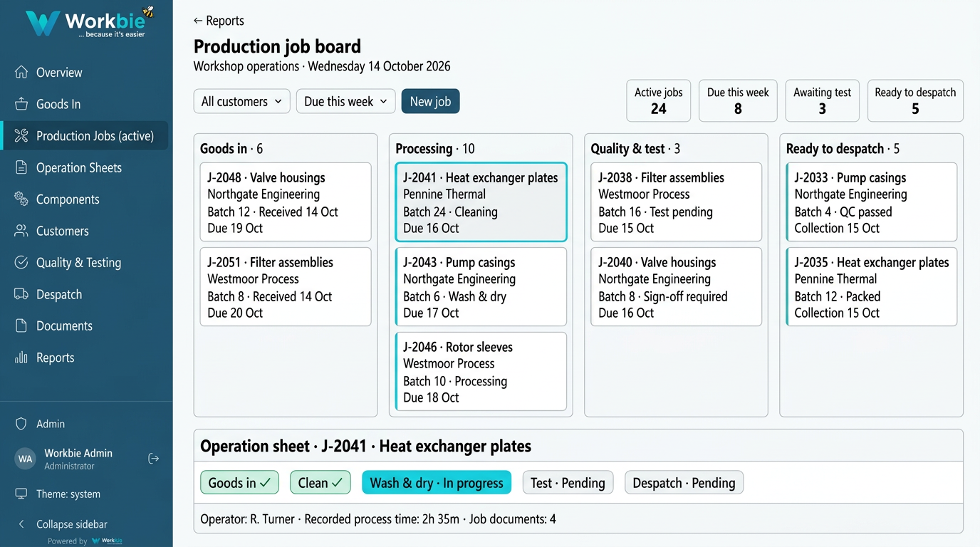Click the Quality & Testing checkmark icon

tap(21, 262)
